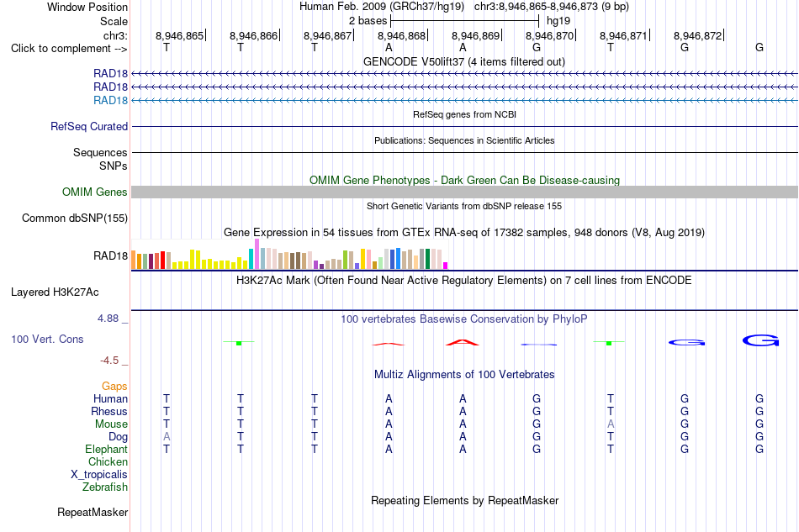Click the red GTEx bar near the chart's start
The image size is (799, 532).
click(x=162, y=261)
